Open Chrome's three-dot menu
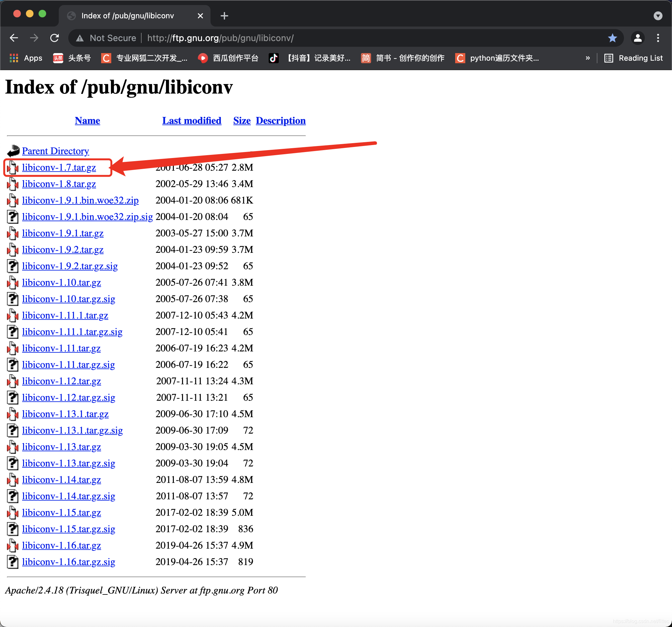 coord(658,38)
